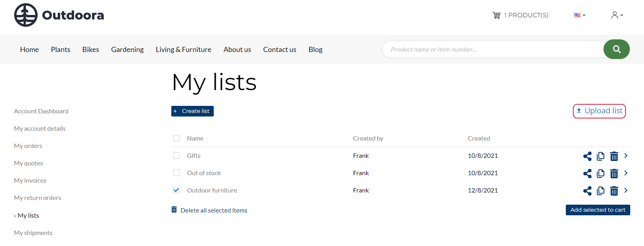Click the Create list button
Viewport: 644px width, 246px height.
193,111
